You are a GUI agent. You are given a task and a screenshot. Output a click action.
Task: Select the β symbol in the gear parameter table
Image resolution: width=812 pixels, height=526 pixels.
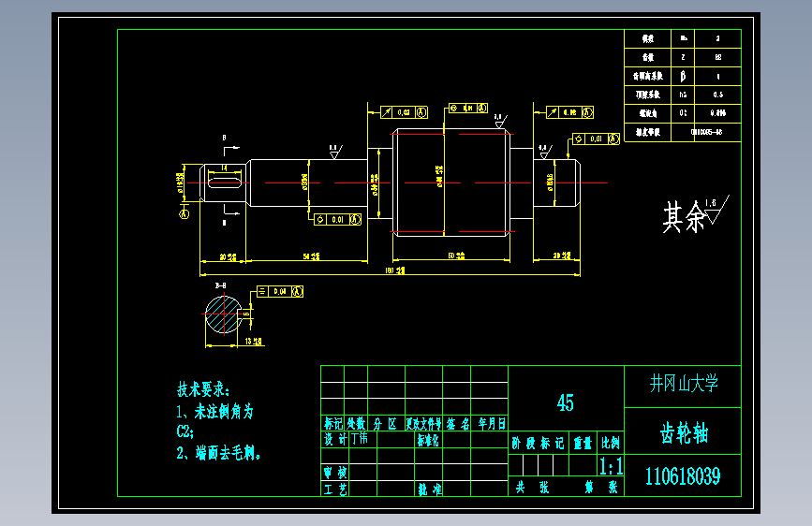click(683, 76)
